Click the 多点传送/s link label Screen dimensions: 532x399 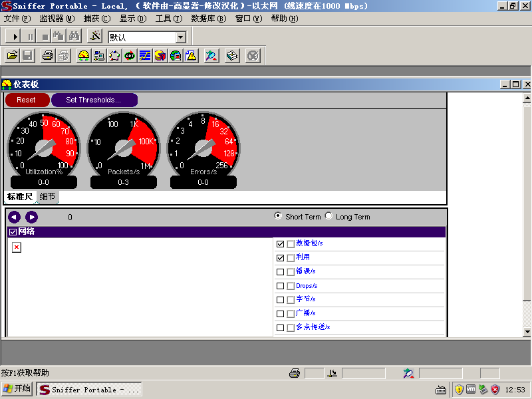click(313, 327)
